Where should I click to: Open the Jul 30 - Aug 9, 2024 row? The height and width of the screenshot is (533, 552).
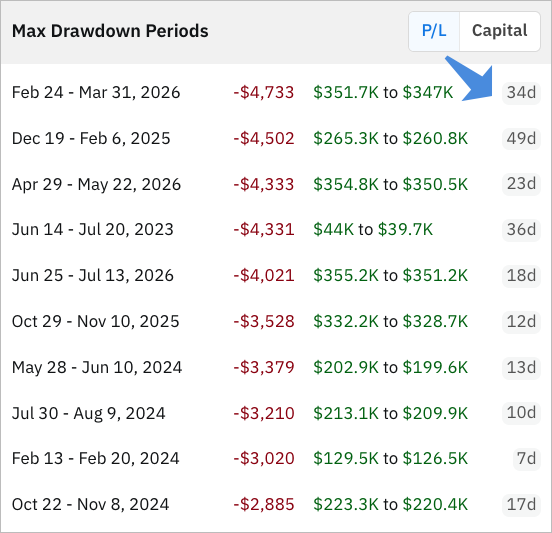tap(276, 413)
